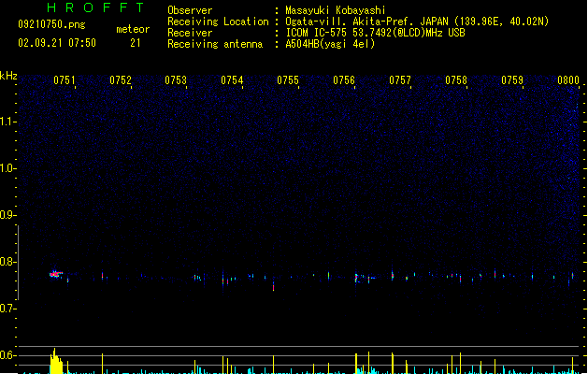
Task: Click the HROFFT title text
Action: (x=95, y=7)
